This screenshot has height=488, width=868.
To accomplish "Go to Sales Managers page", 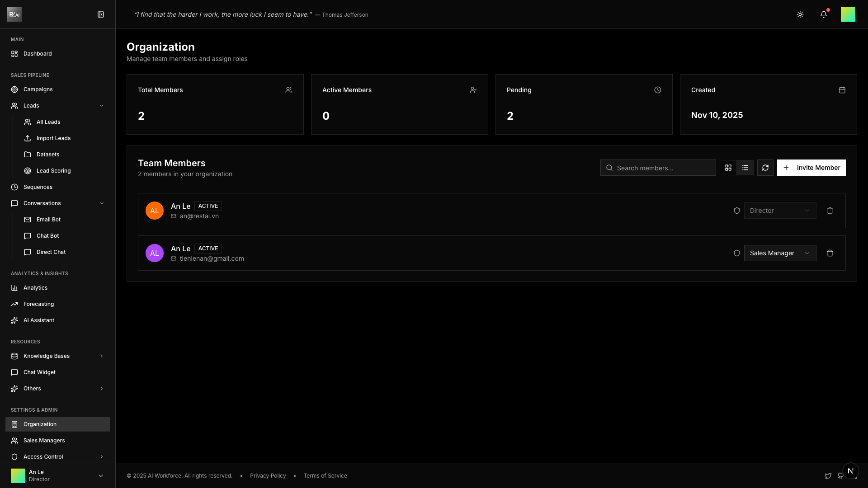I will pos(44,441).
